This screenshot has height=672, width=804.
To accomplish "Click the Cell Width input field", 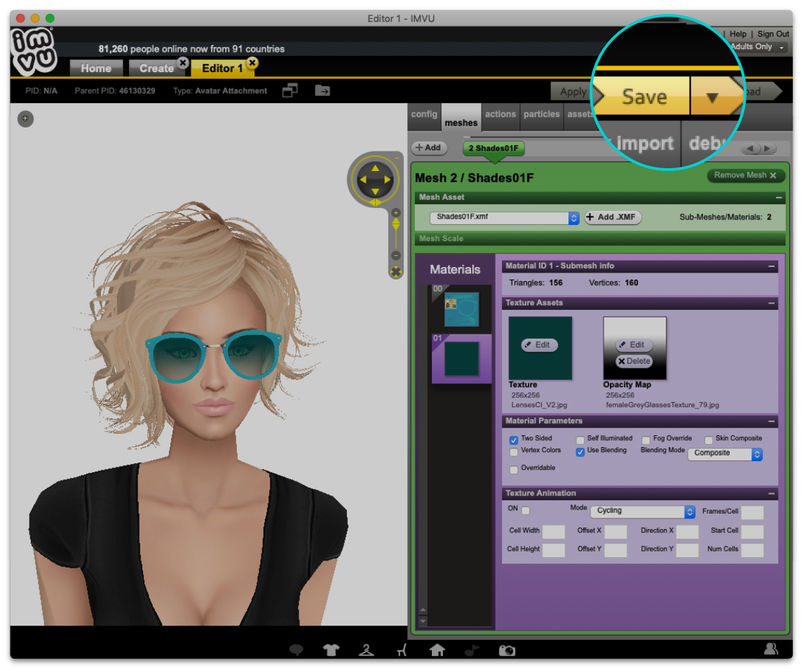I will 554,532.
